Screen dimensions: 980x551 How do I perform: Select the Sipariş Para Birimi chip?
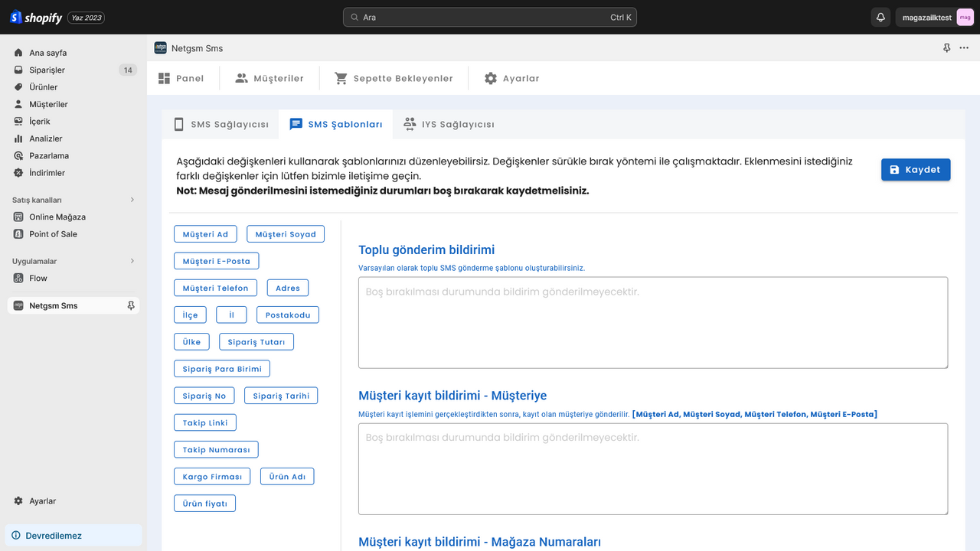tap(222, 368)
